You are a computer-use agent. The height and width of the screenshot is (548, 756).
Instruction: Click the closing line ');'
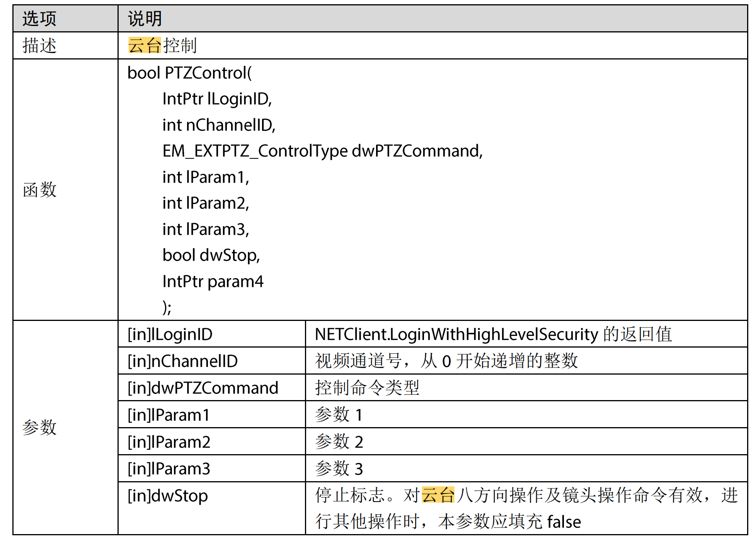167,307
